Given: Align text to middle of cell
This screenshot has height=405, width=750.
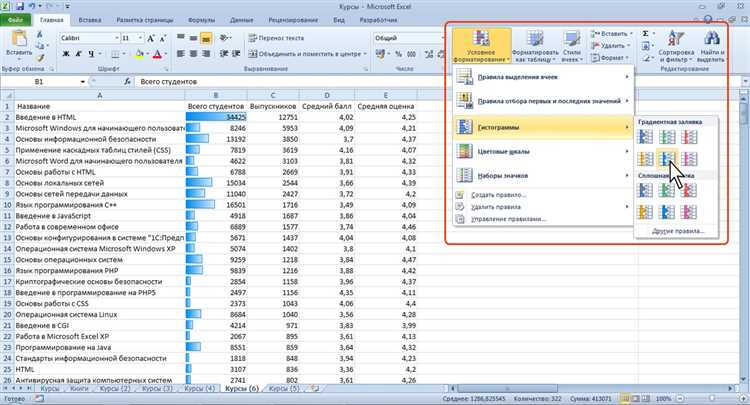Looking at the screenshot, I should tap(193, 38).
